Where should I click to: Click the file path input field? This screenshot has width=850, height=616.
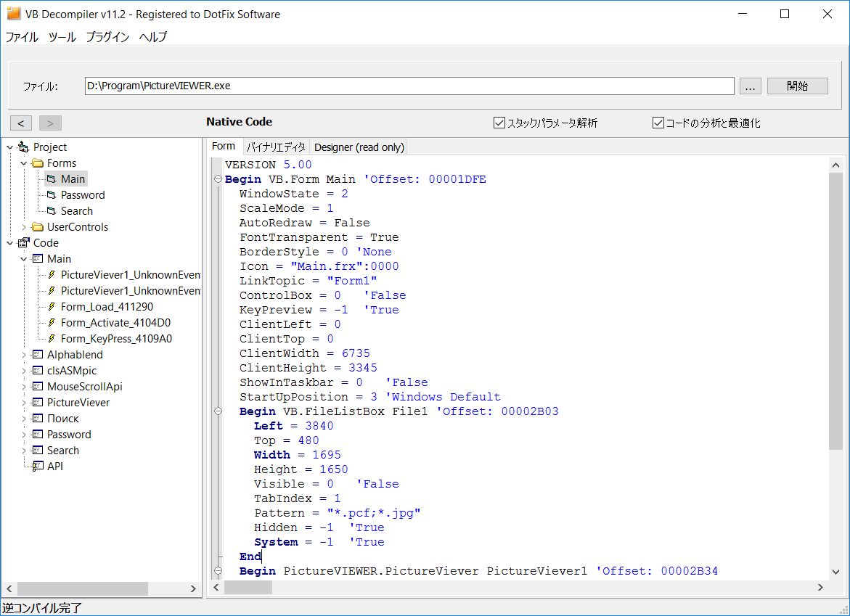click(x=409, y=86)
